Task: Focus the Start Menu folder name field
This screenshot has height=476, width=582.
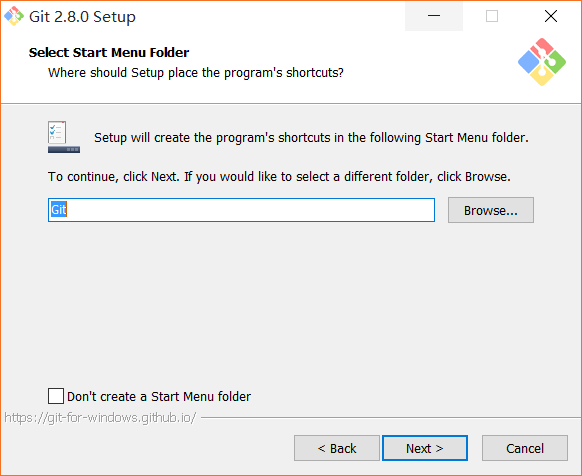Action: 241,210
